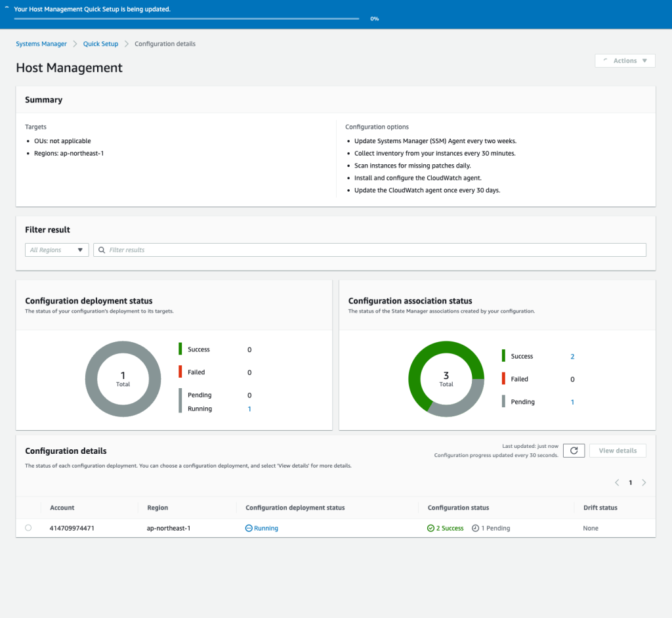The image size is (672, 618).
Task: Click the red Failed swatch in association legend
Action: (503, 378)
